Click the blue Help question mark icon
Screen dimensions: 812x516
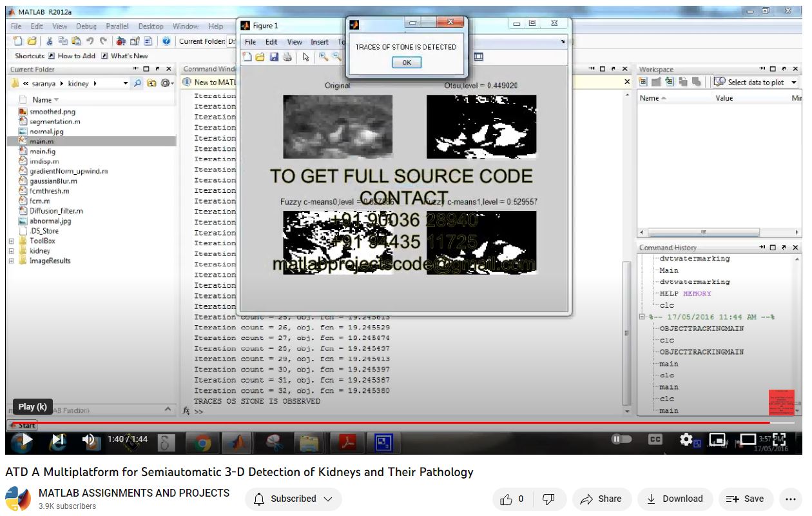(166, 41)
